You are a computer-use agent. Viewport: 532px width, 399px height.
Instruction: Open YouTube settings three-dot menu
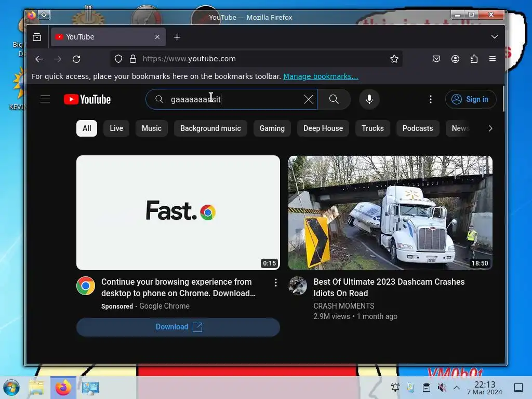(431, 99)
